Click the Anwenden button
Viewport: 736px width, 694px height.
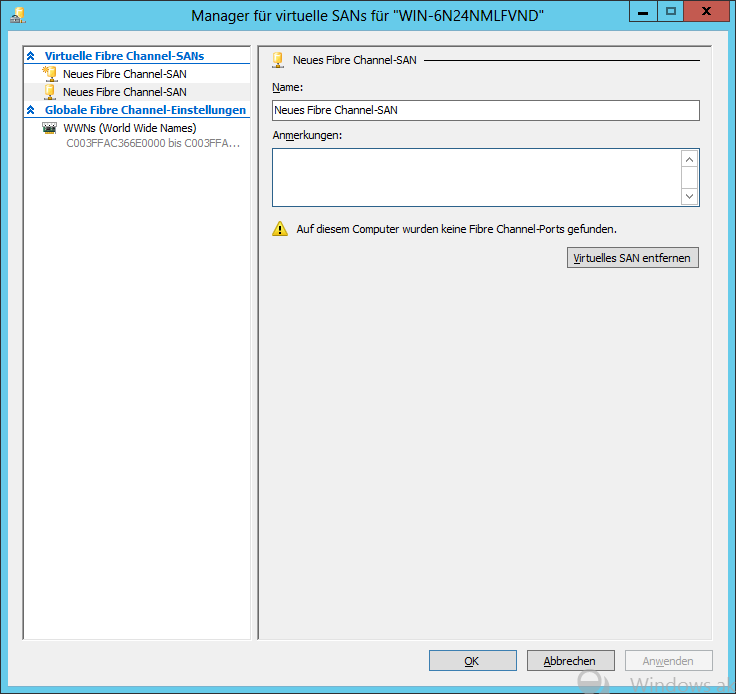[668, 661]
